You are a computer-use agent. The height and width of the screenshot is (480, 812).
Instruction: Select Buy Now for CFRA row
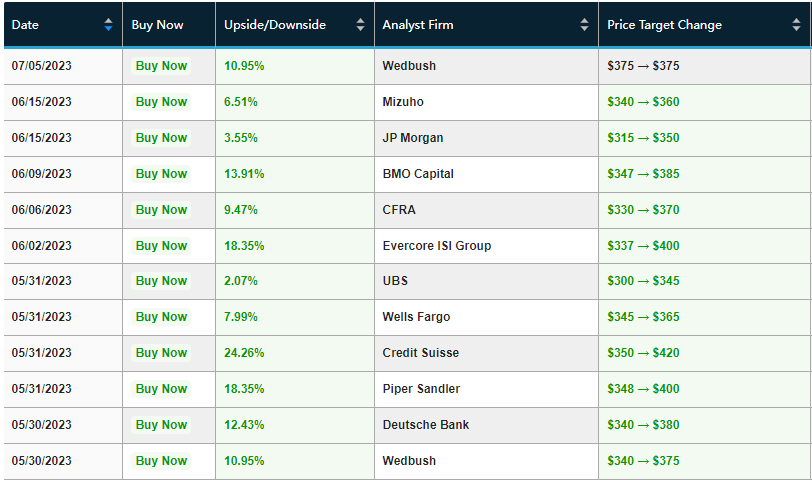161,210
